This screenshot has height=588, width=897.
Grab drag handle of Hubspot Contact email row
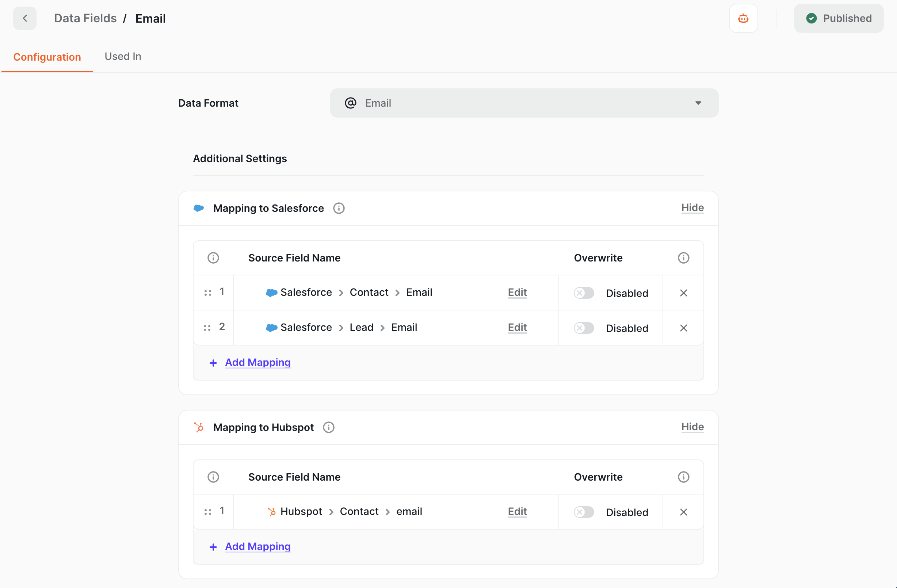208,512
